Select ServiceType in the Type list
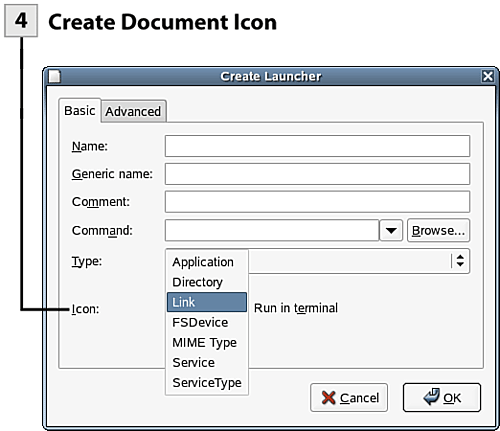 coord(207,382)
